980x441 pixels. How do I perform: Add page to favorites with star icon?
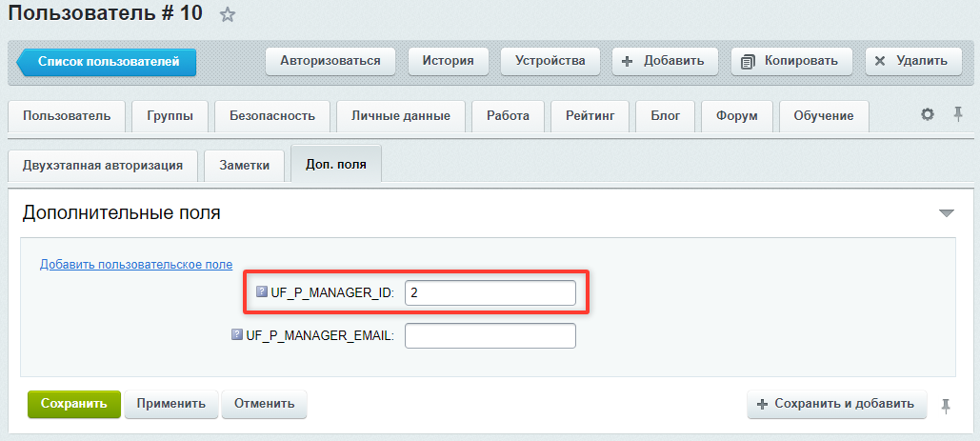pos(228,15)
